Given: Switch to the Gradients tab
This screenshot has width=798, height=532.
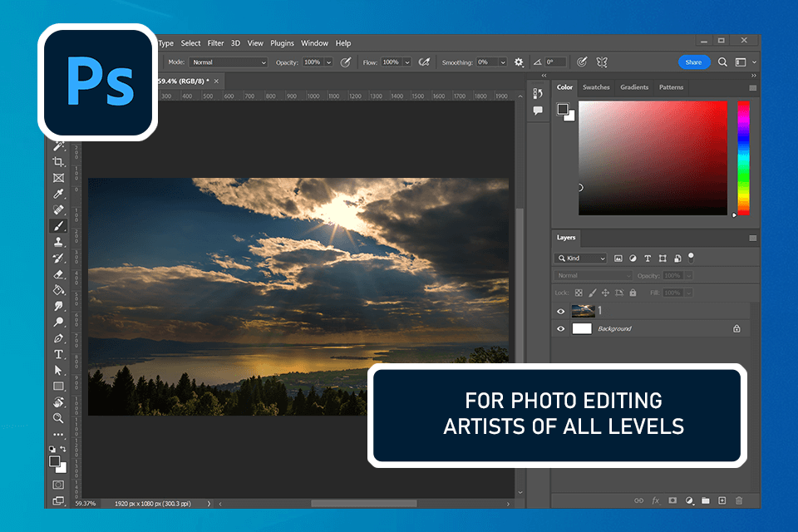Looking at the screenshot, I should pyautogui.click(x=634, y=87).
